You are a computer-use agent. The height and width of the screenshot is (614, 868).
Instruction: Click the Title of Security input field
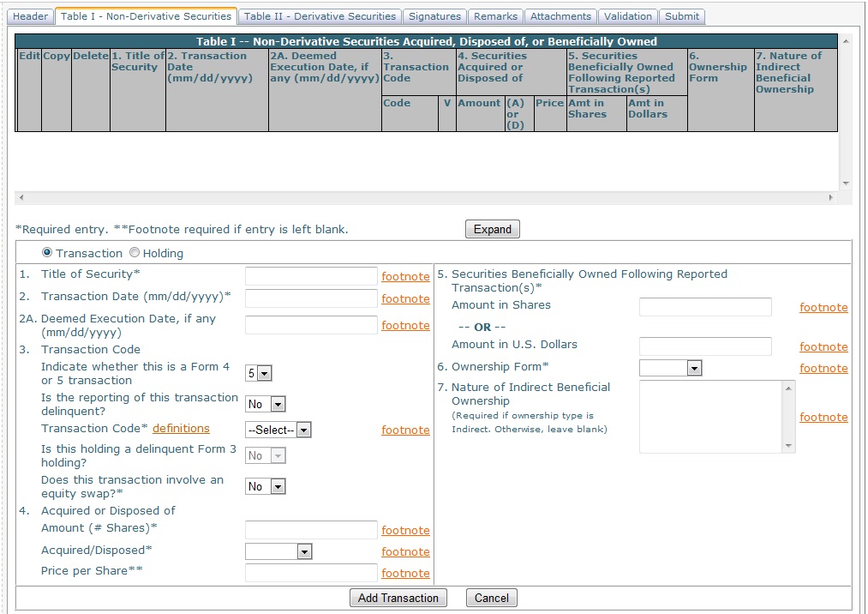[x=311, y=276]
